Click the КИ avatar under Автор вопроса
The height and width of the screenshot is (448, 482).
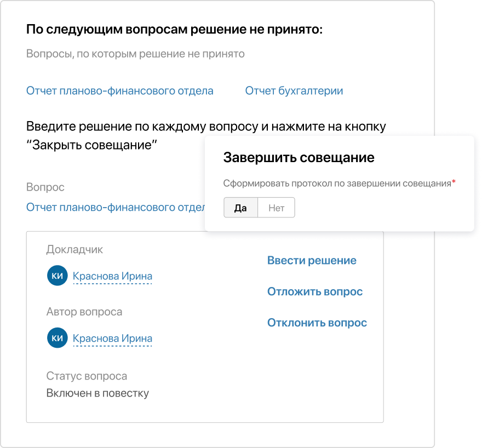pyautogui.click(x=57, y=338)
